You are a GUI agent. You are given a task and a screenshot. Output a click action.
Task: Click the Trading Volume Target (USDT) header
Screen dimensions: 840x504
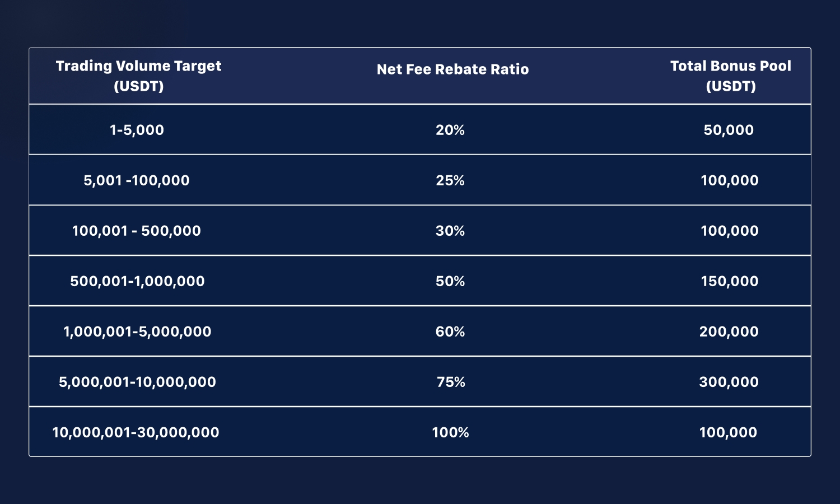(138, 76)
